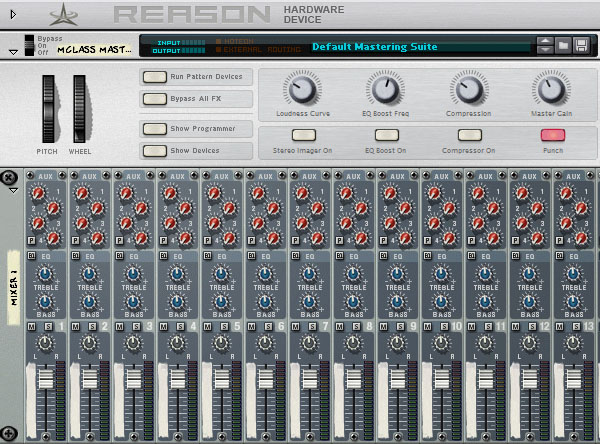Image resolution: width=600 pixels, height=444 pixels.
Task: Click channel 13 pan knob
Action: tap(573, 343)
